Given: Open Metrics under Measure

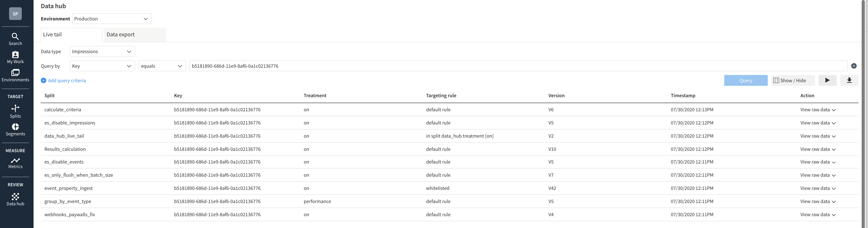Looking at the screenshot, I should [15, 163].
